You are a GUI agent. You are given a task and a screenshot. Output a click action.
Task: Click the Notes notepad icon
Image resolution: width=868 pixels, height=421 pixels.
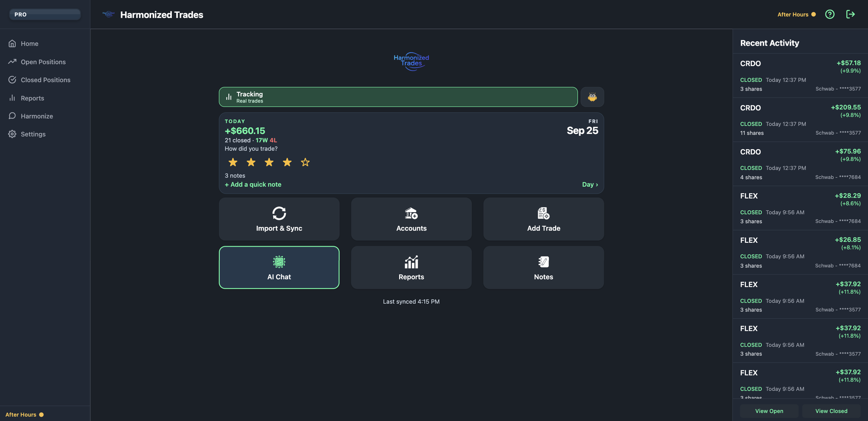[543, 261]
